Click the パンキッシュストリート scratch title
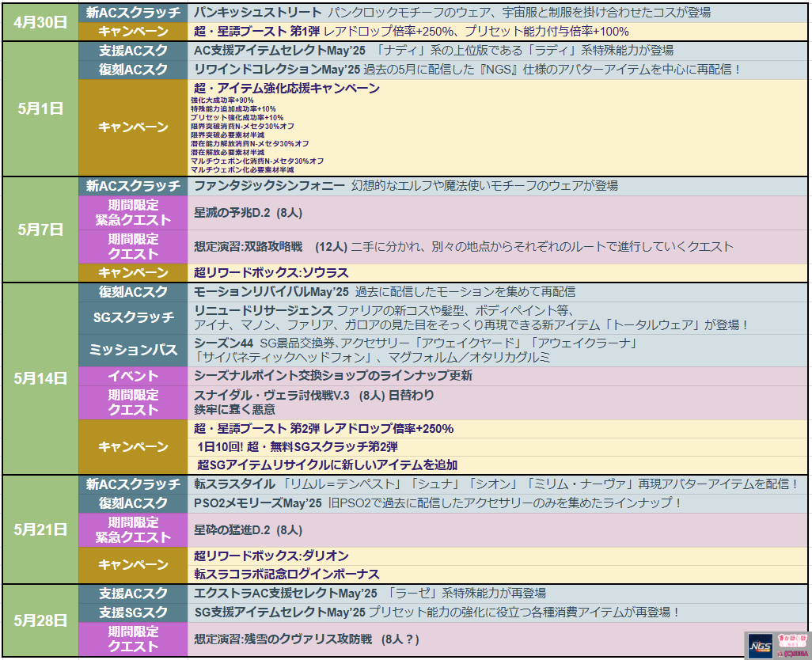The image size is (812, 660). [257, 13]
